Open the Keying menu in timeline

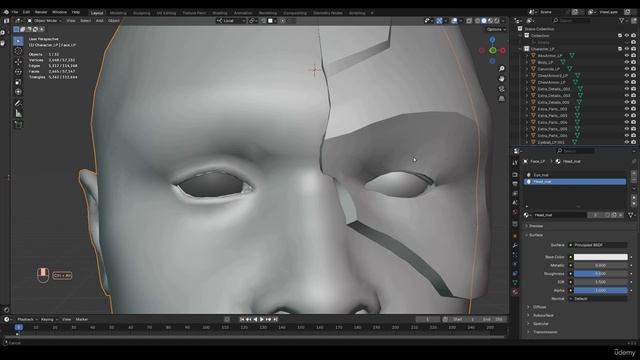49,320
